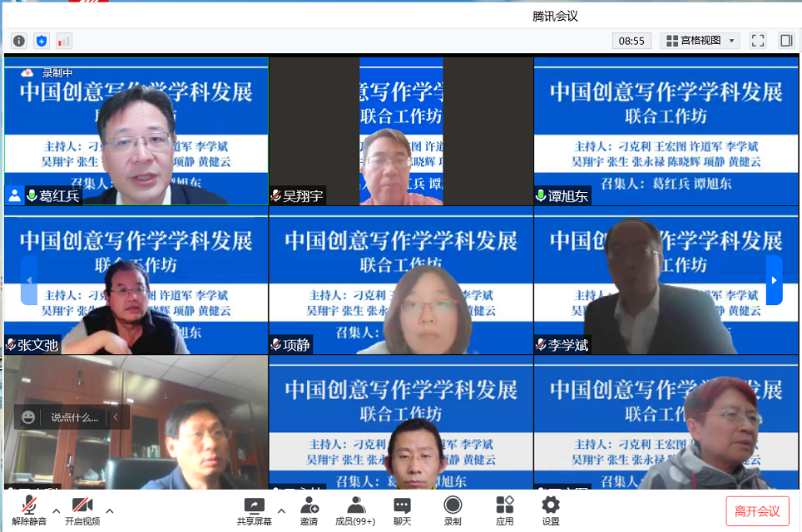This screenshot has width=802, height=532.
Task: Start 录制 recording
Action: [453, 510]
